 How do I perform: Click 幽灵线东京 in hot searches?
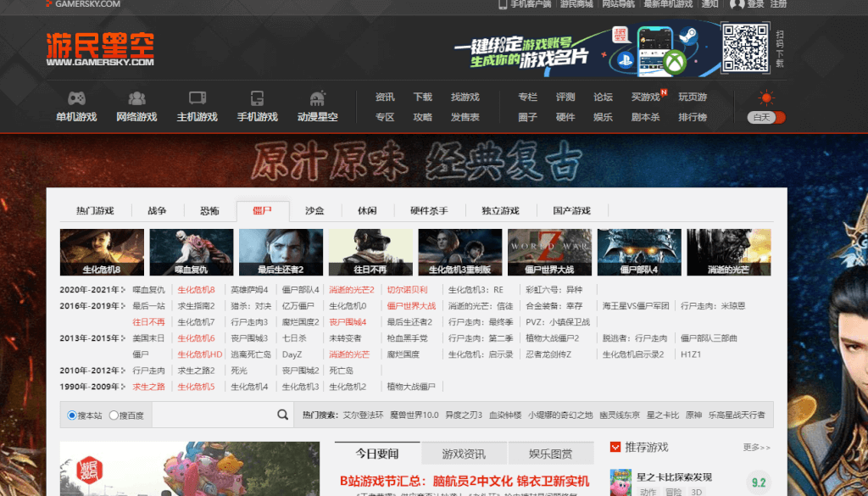(x=620, y=415)
